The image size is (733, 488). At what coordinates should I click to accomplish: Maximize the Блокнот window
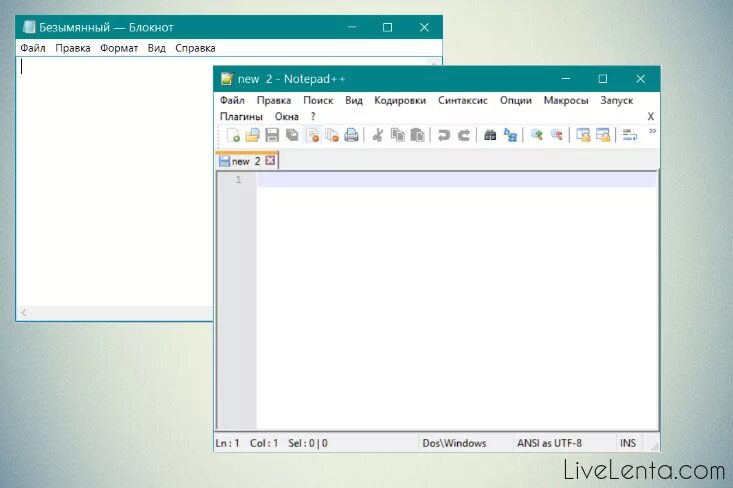tap(388, 27)
